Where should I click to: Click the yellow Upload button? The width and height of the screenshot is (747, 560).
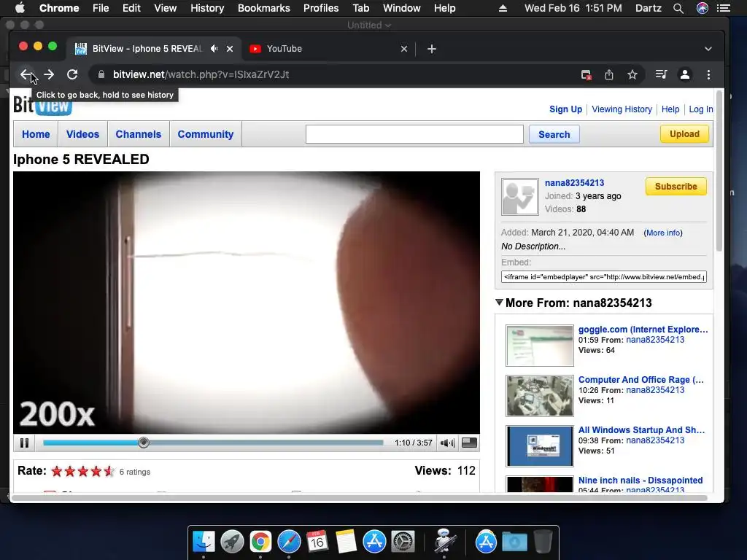pos(684,134)
